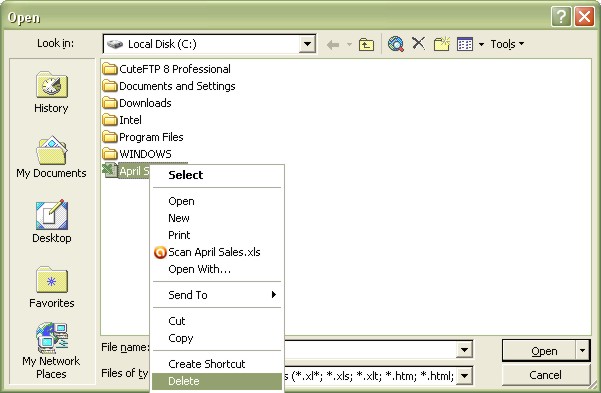
Task: Click the WINDOWS folder icon
Action: (110, 154)
